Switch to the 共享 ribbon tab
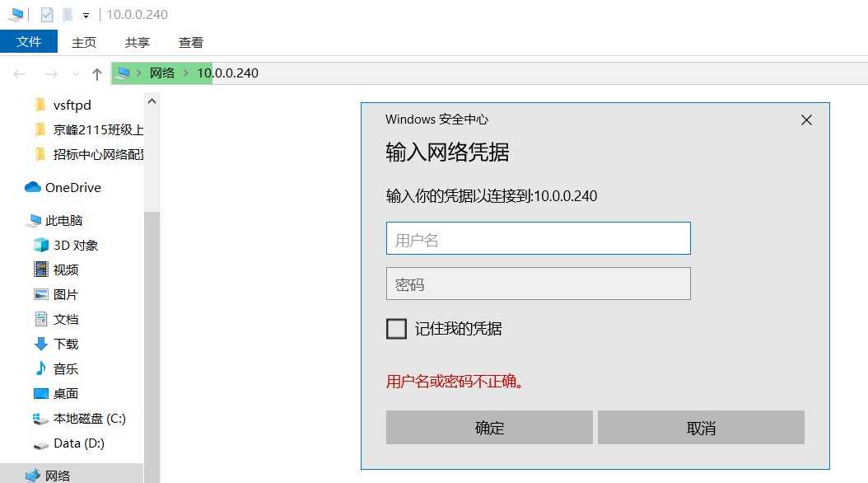The height and width of the screenshot is (483, 868). point(138,42)
